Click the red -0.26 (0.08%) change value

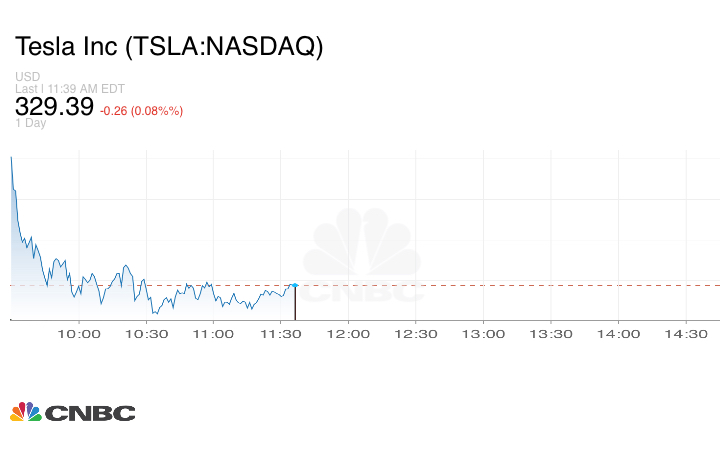141,111
